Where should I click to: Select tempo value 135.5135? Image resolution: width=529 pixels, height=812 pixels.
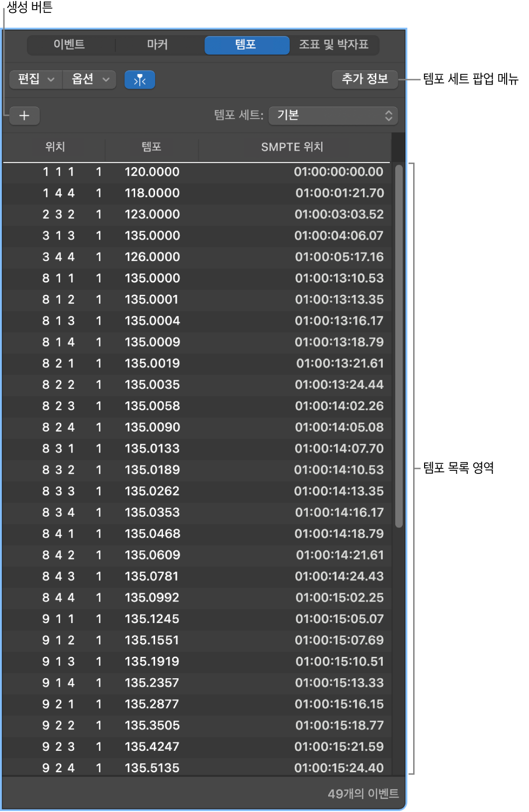pos(152,768)
